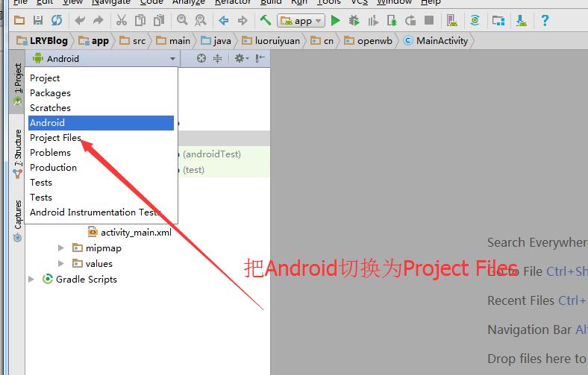The width and height of the screenshot is (588, 375).
Task: Click main in the breadcrumb bar
Action: 173,41
